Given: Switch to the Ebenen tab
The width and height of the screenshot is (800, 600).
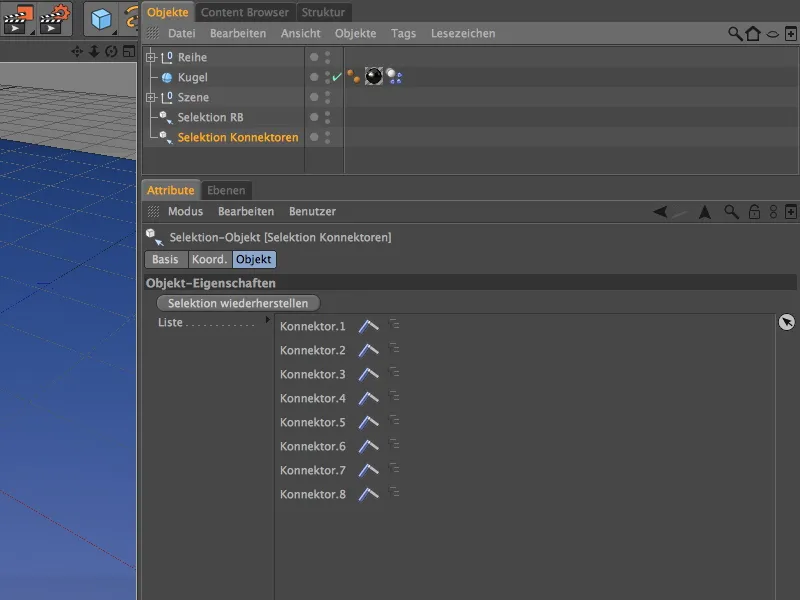Looking at the screenshot, I should tap(226, 190).
